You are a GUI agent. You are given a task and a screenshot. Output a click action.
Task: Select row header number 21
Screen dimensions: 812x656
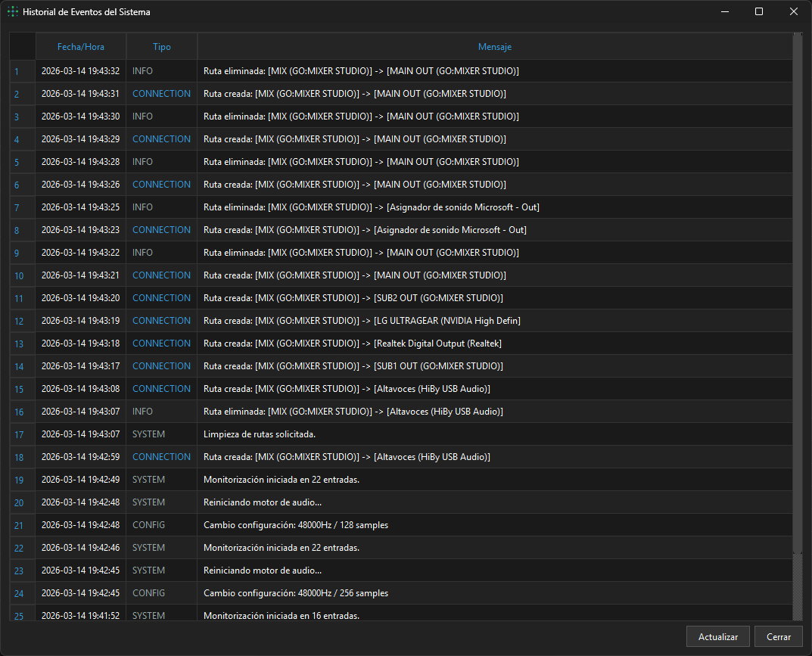pos(22,525)
